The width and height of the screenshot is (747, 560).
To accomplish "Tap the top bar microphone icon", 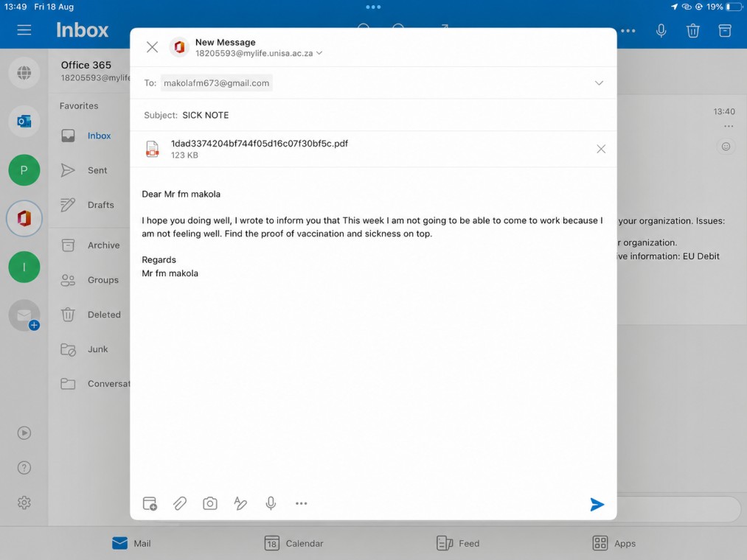I will [661, 30].
